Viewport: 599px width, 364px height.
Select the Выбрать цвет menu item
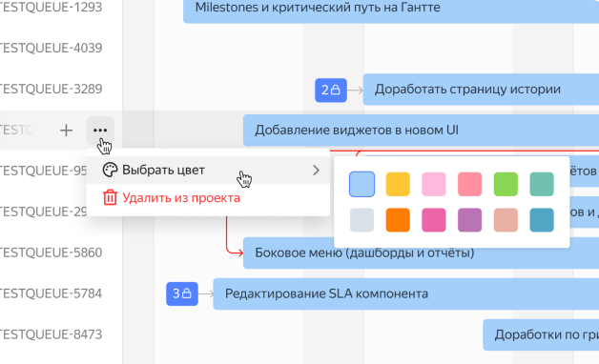[208, 171]
